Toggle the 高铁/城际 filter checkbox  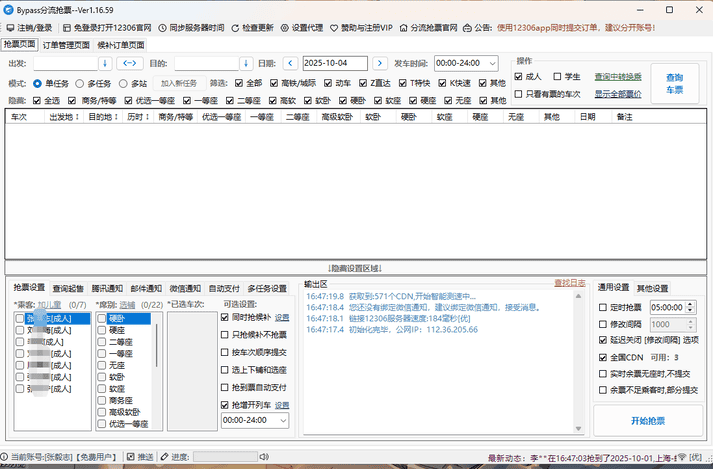point(274,83)
